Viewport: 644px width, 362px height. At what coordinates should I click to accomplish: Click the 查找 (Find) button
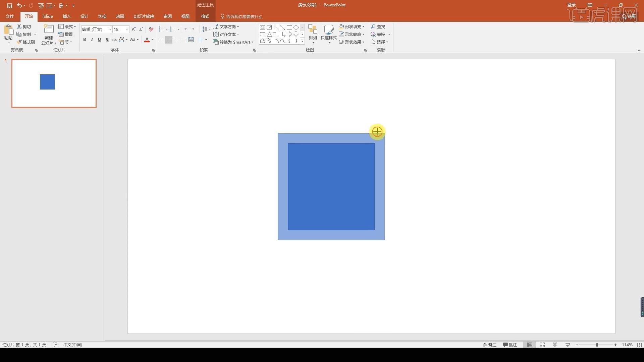(378, 26)
